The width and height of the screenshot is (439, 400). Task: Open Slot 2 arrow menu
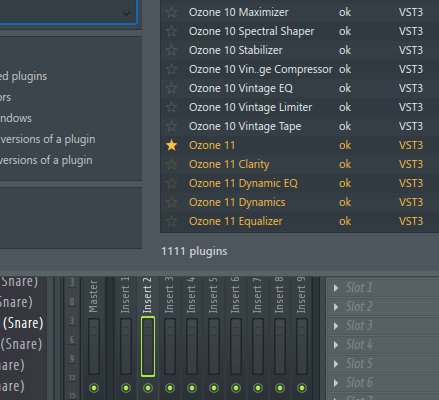(x=336, y=307)
